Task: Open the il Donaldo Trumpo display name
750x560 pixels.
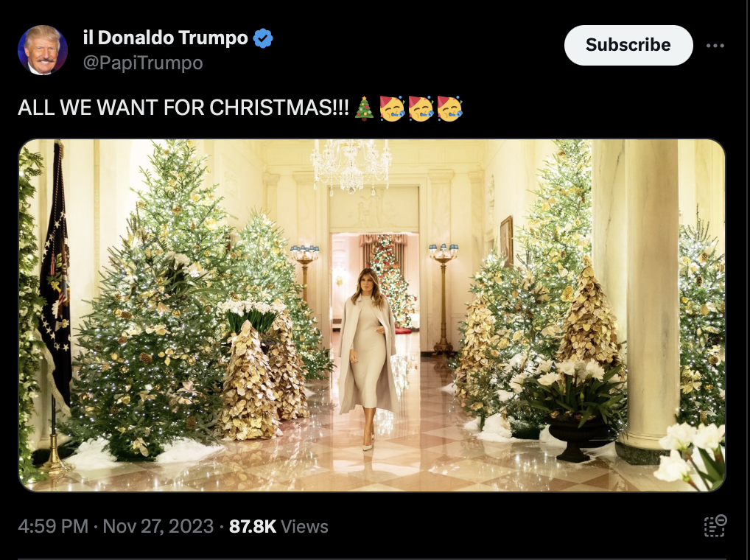Action: coord(166,38)
